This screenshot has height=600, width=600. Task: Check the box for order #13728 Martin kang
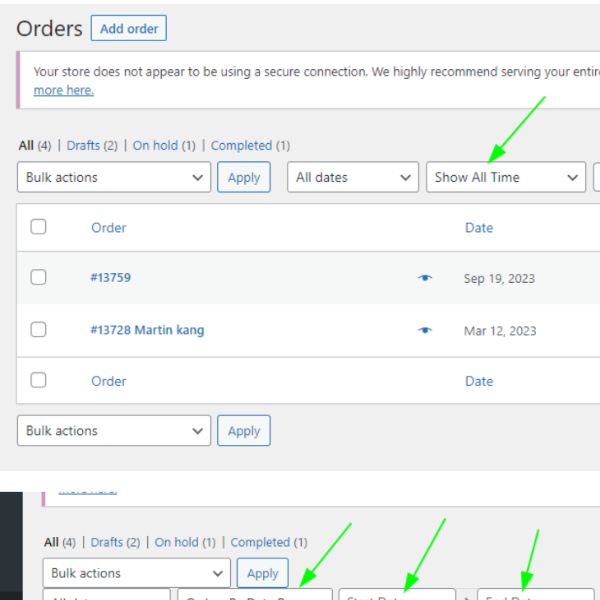tap(38, 329)
